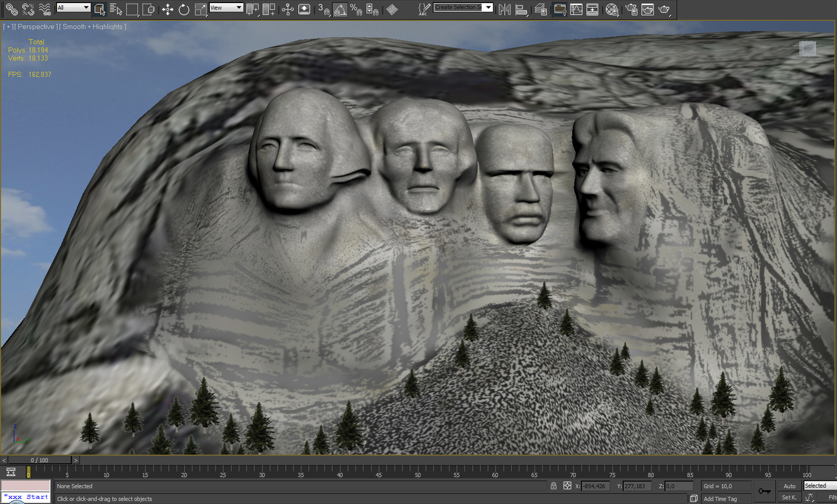Enable the Percent Snap toggle
837x504 pixels.
(355, 9)
